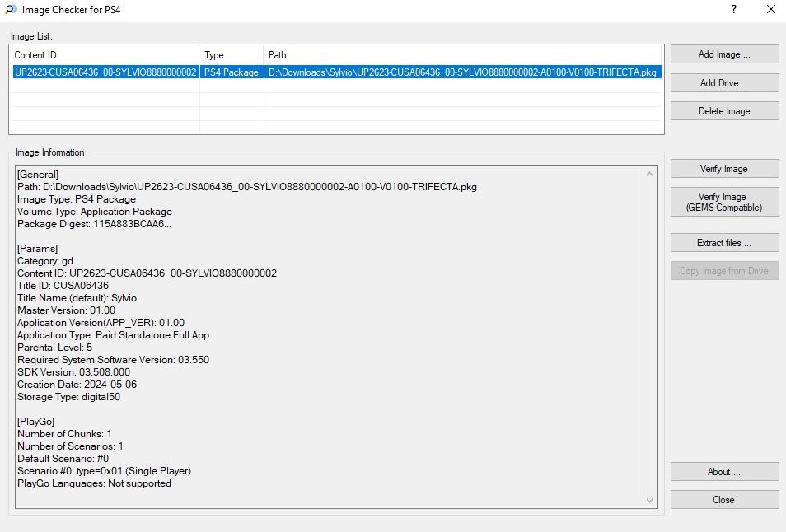Click Application Type: Paid Standalone Full App
786x532 pixels.
(114, 335)
